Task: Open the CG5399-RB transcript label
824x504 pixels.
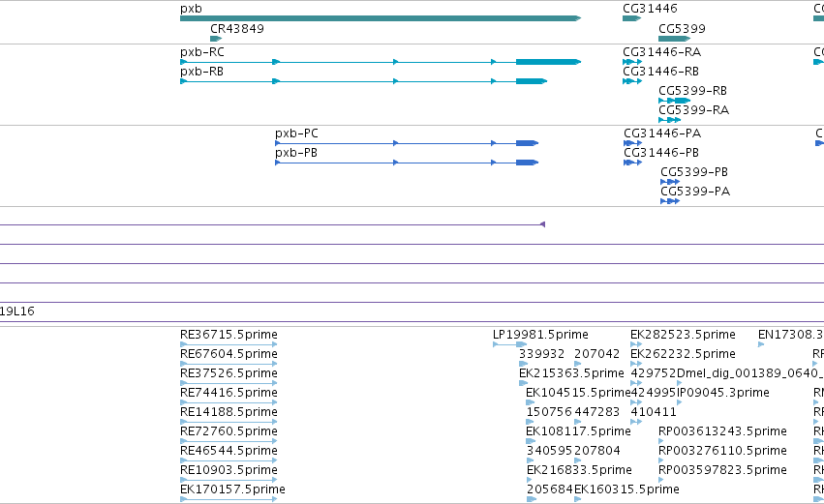Action: click(692, 91)
